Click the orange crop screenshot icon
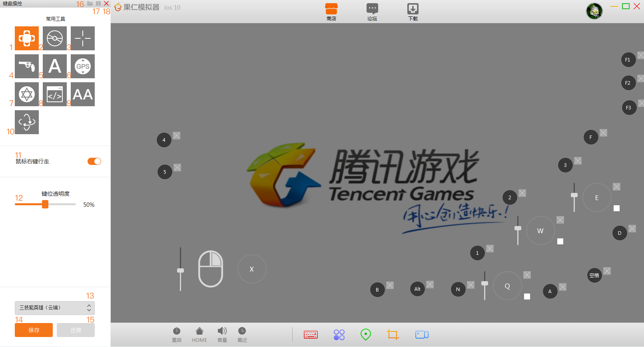 tap(393, 335)
